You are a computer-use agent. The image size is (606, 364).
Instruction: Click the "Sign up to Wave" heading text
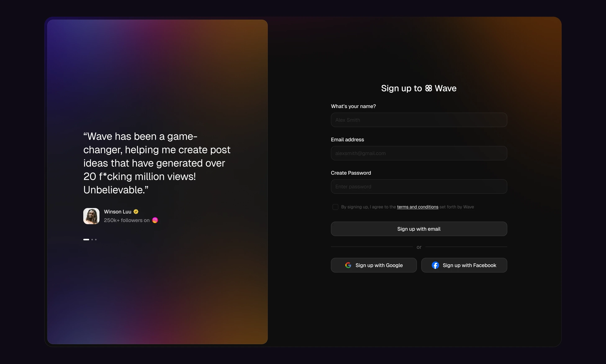tap(419, 88)
